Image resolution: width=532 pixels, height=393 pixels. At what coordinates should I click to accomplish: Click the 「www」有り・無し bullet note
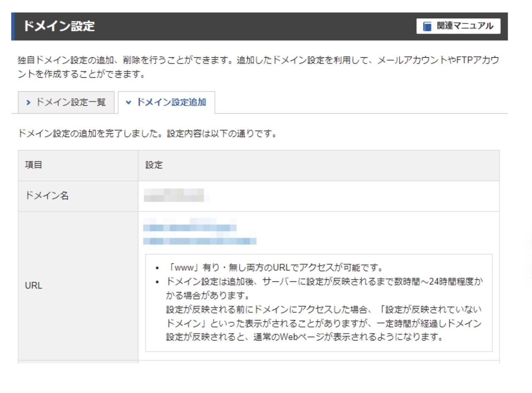click(275, 268)
